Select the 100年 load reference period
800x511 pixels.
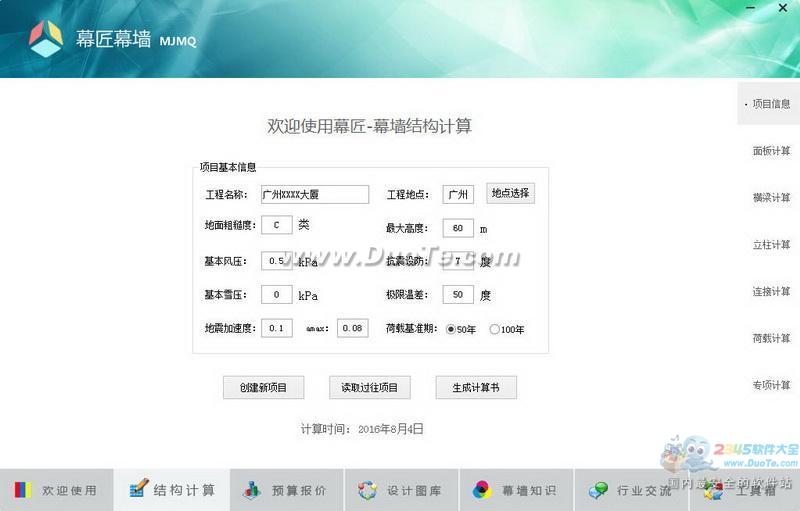(x=507, y=329)
